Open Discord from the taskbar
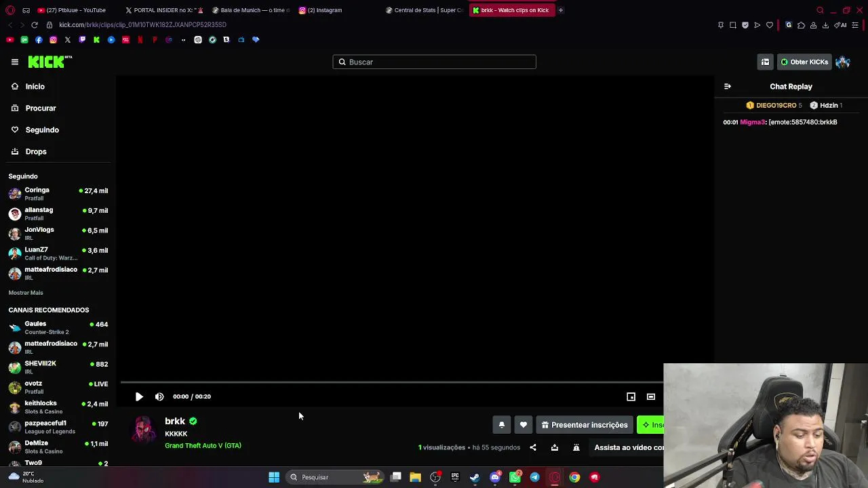Screen dimensions: 868x488 coord(495,477)
